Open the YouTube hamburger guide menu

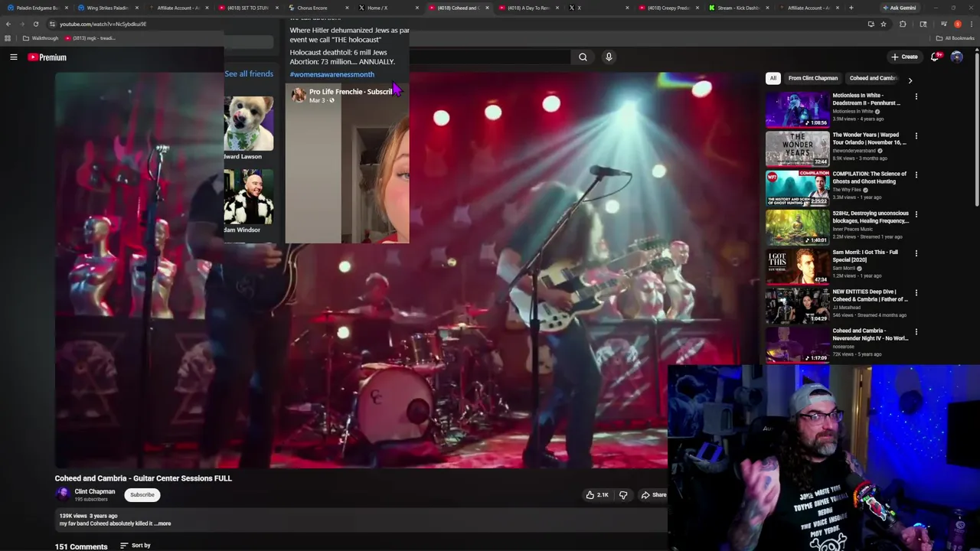point(13,57)
